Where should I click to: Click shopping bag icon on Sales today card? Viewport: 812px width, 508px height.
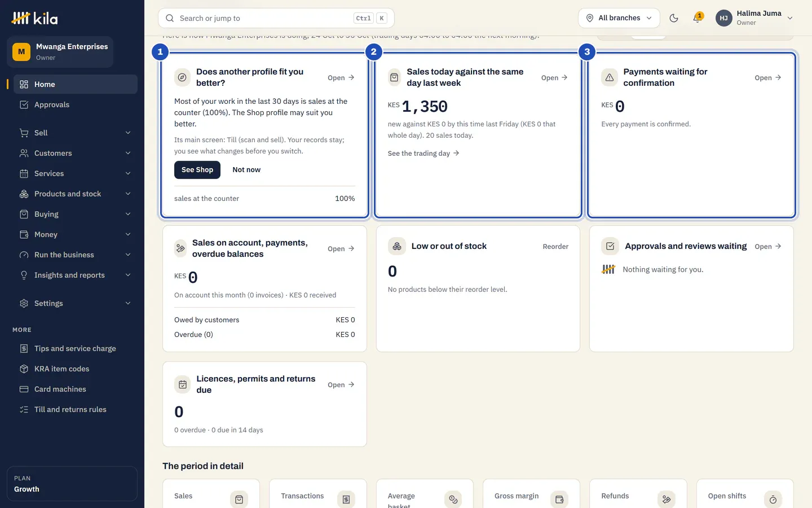tap(395, 77)
